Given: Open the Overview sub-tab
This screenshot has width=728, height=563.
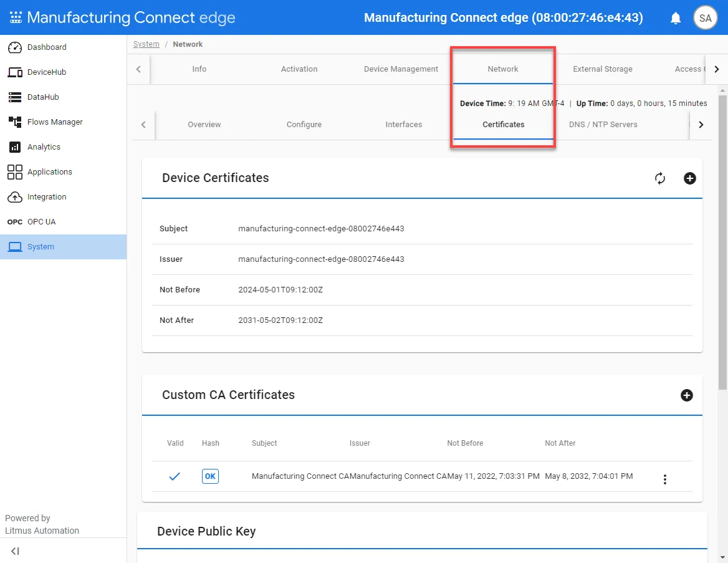Looking at the screenshot, I should tap(204, 125).
